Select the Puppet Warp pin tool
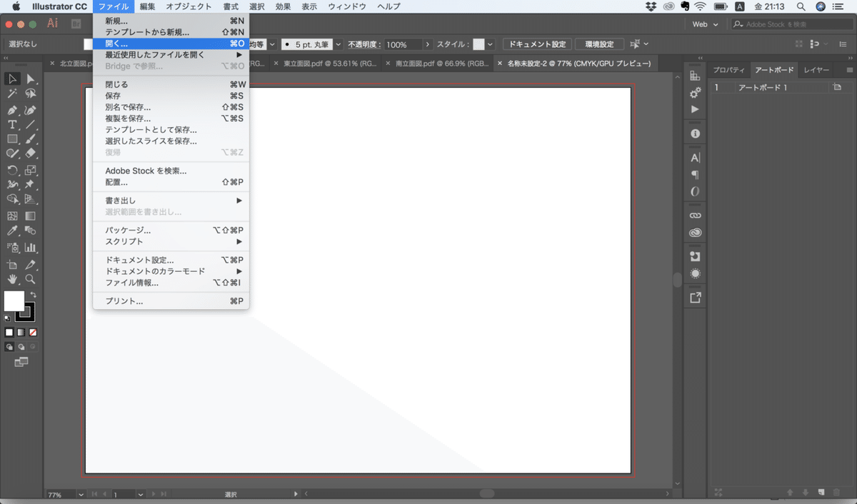857x504 pixels. [30, 184]
